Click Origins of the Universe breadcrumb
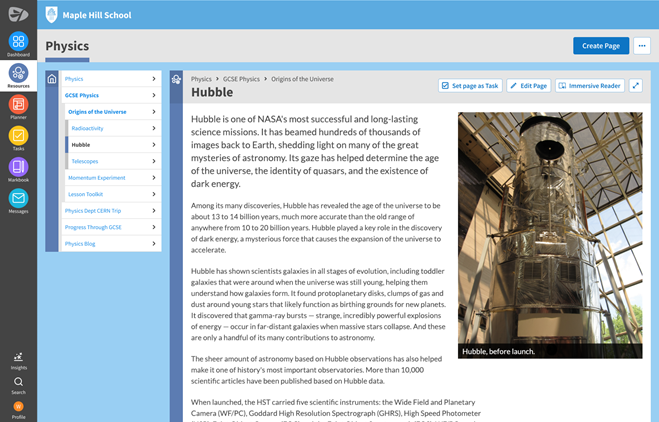The width and height of the screenshot is (659, 422). pos(302,79)
